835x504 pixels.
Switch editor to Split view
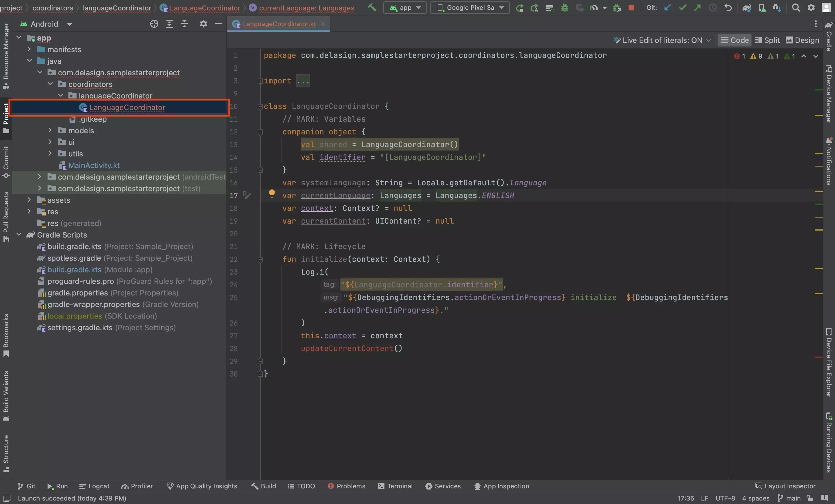click(767, 40)
